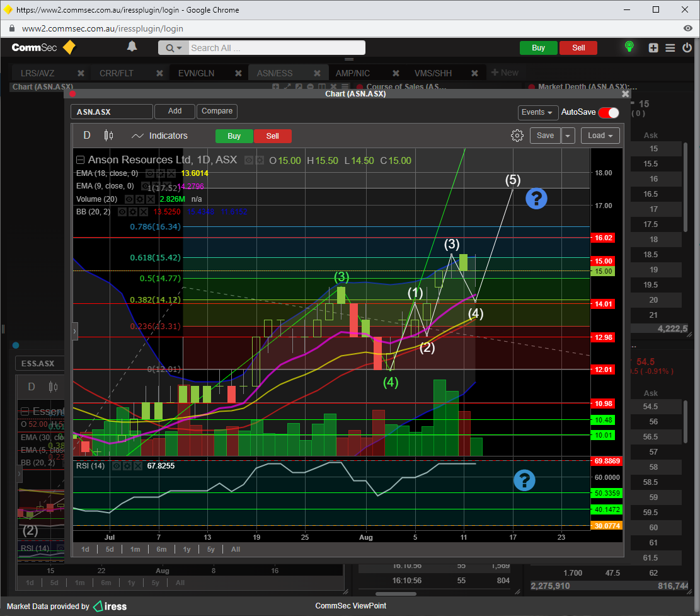Open settings gear for RSI (14)
700x616 pixels.
127,466
